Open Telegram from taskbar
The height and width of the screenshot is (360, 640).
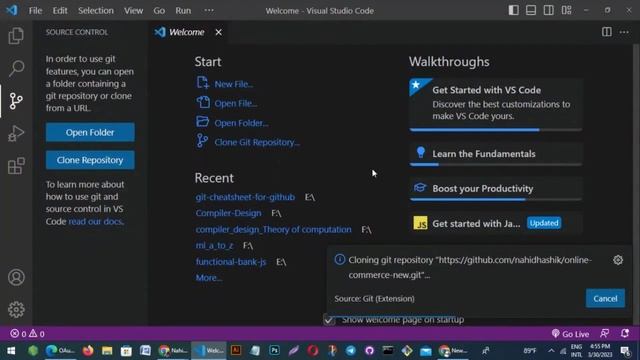(x=351, y=351)
